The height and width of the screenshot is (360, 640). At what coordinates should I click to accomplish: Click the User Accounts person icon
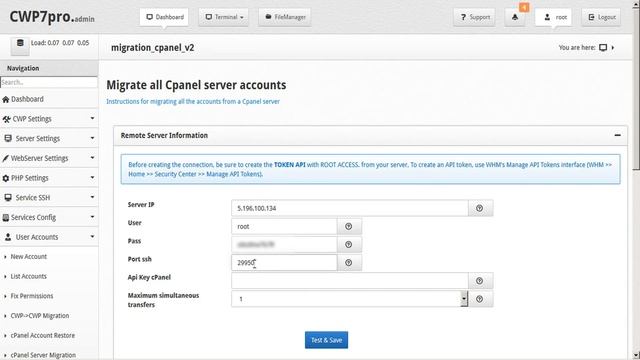click(8, 237)
